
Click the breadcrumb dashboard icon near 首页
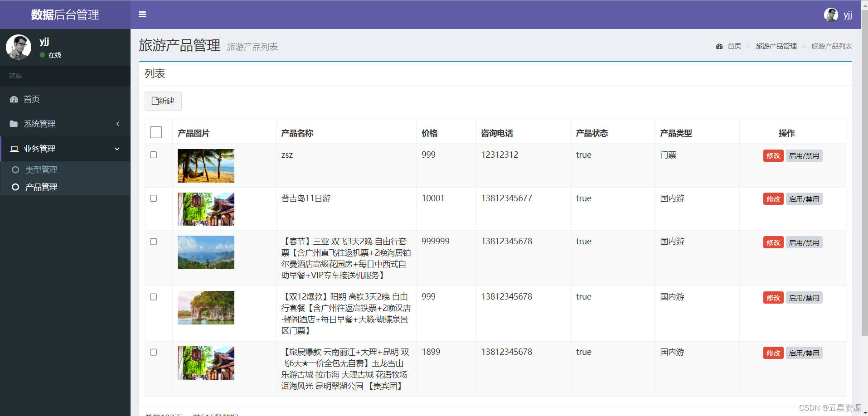click(719, 46)
